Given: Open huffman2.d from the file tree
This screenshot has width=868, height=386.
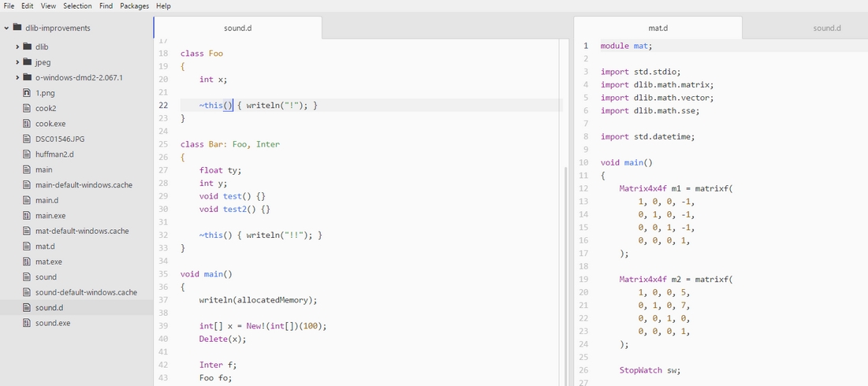Looking at the screenshot, I should [x=54, y=154].
